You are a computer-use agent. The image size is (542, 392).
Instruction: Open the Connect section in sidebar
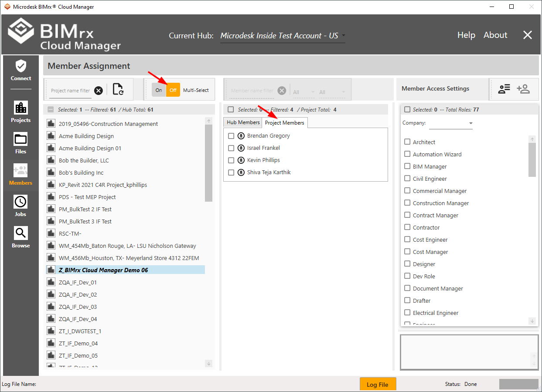(21, 71)
